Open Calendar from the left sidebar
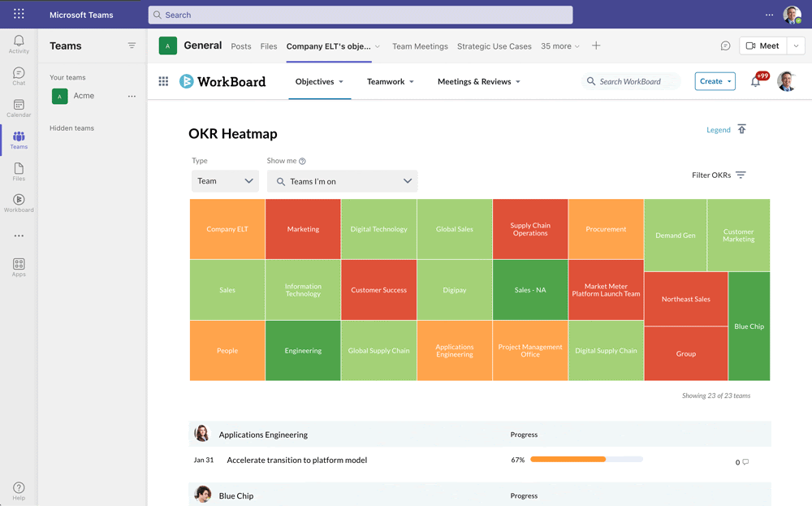The image size is (812, 506). 19,108
